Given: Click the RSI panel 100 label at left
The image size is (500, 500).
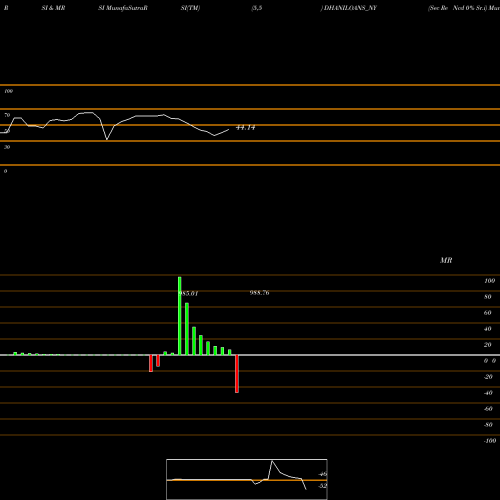Looking at the screenshot, I should (x=8, y=91).
